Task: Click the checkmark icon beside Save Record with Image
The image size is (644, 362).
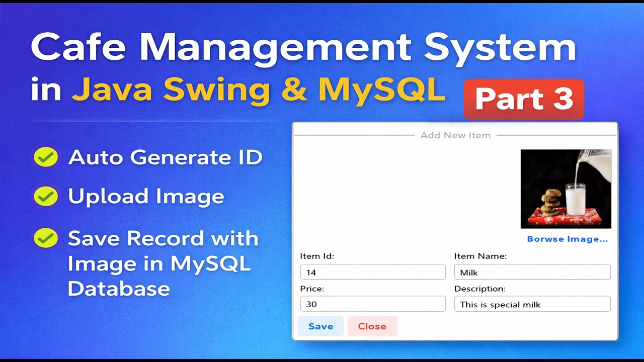Action: (x=46, y=238)
